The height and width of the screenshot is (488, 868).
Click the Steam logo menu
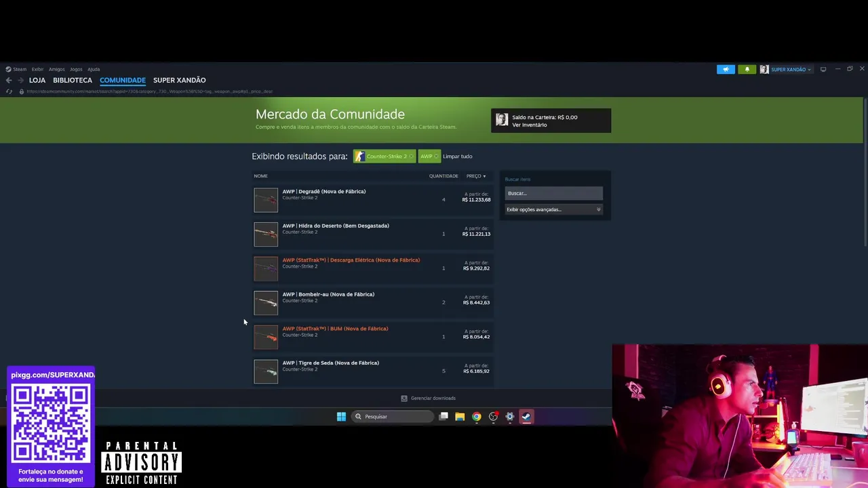coord(16,69)
